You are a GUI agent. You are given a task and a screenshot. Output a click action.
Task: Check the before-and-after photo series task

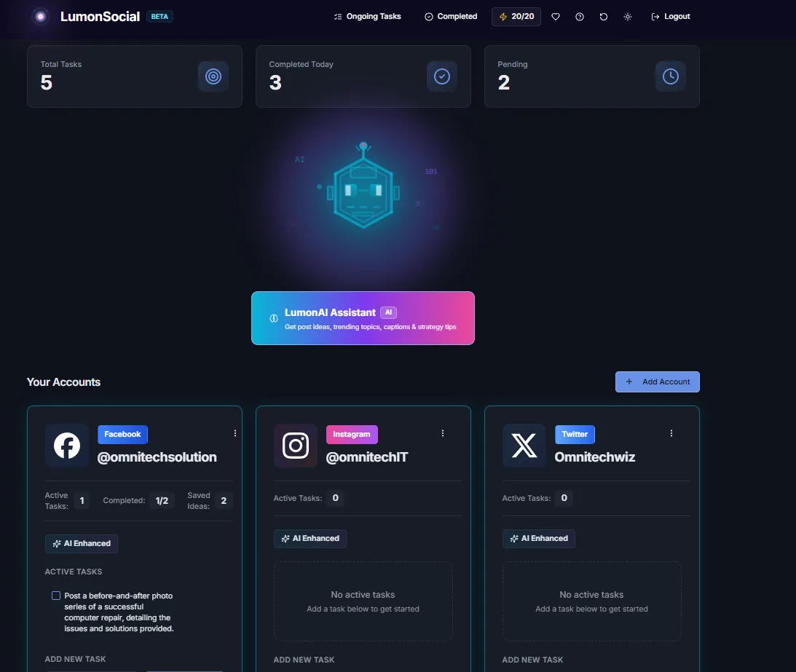[56, 596]
